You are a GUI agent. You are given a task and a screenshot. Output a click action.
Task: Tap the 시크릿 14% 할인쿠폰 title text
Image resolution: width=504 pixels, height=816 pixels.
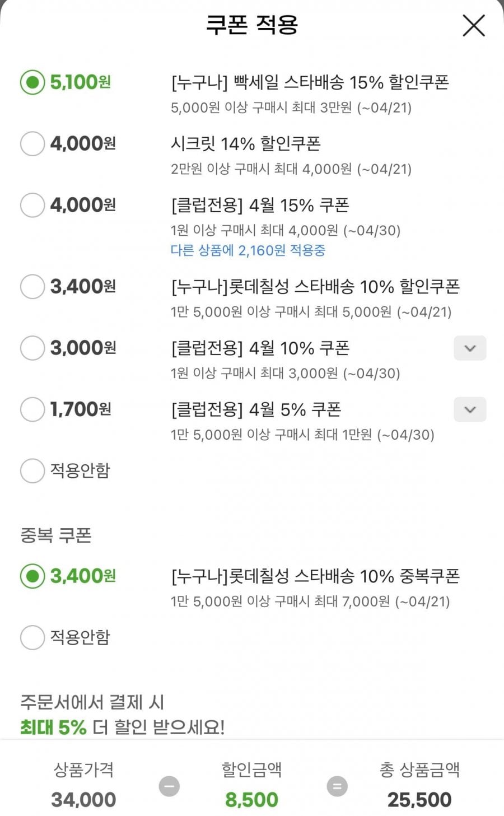245,144
